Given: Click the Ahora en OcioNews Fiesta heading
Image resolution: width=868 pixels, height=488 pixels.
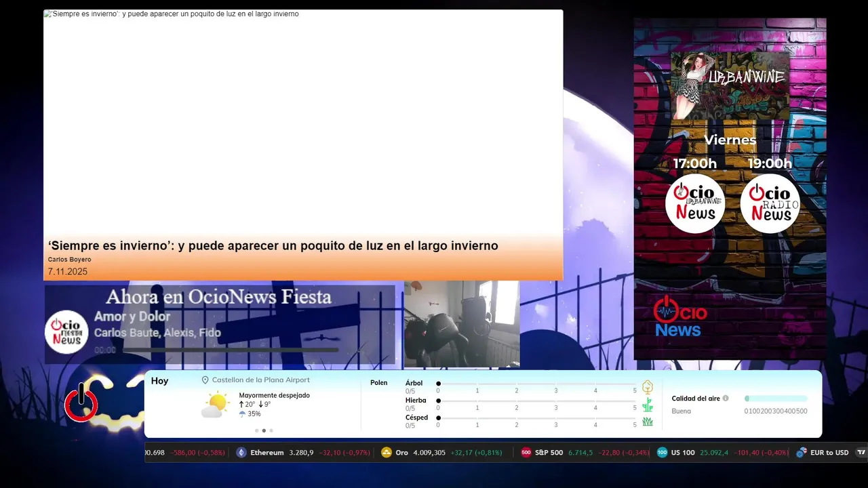Looking at the screenshot, I should pyautogui.click(x=218, y=297).
